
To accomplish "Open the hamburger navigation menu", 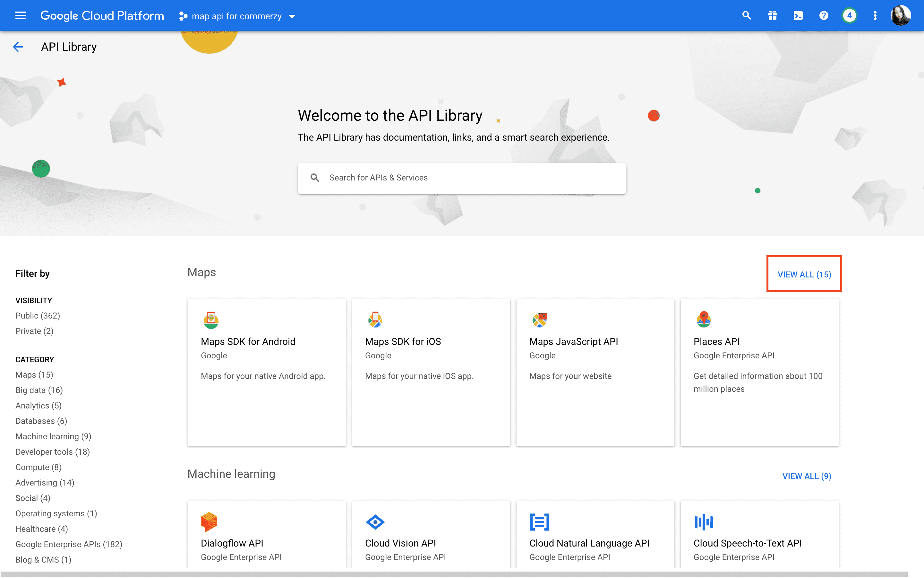I will point(20,16).
